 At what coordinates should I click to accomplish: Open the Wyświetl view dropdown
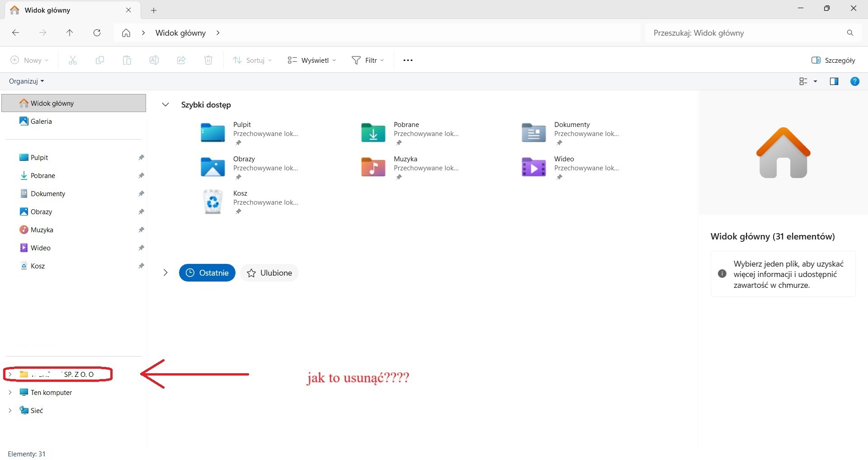coord(312,60)
